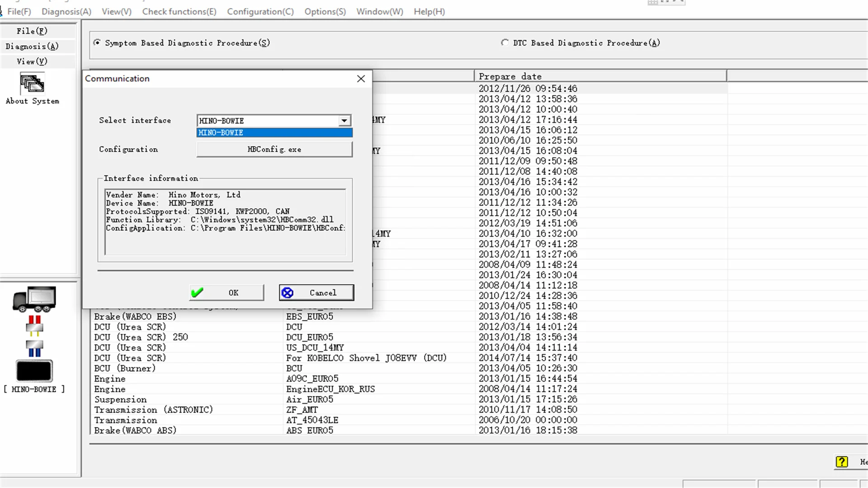Screen dimensions: 868x488
Task: Click the truck vehicle icon
Action: (x=34, y=299)
